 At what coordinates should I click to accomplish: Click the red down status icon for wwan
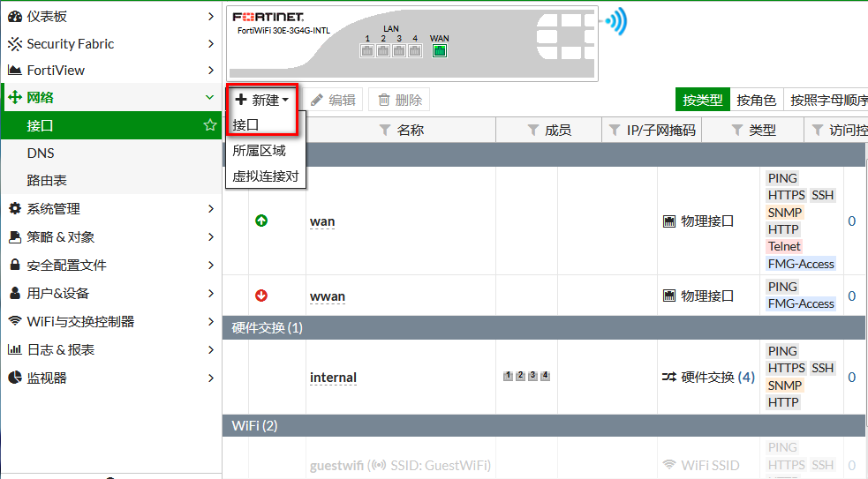pyautogui.click(x=261, y=296)
